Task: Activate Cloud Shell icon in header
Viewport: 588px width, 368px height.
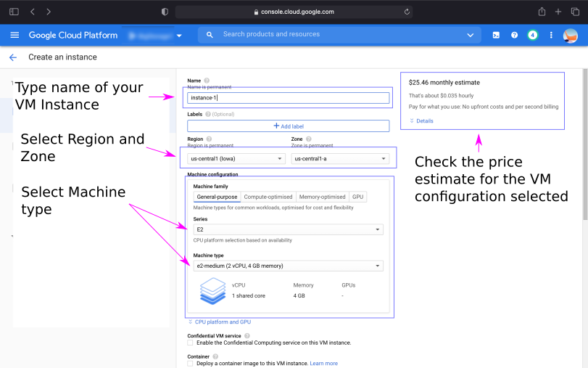Action: (x=496, y=35)
